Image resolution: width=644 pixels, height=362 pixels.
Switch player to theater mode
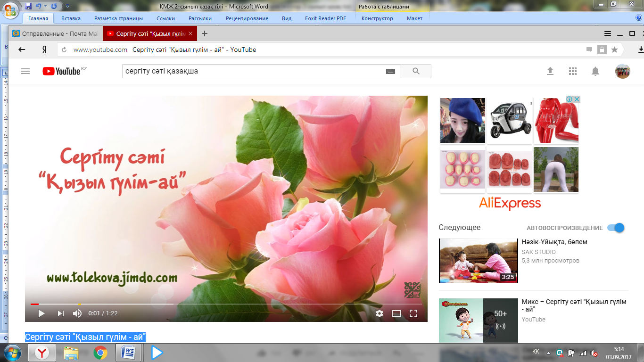[396, 313]
